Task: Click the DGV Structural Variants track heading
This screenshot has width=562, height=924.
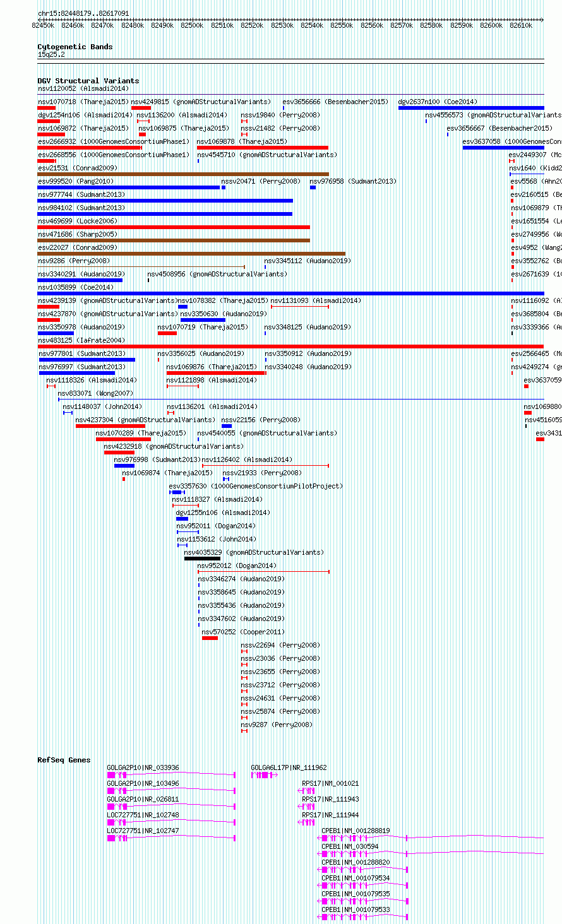Action: tap(88, 81)
